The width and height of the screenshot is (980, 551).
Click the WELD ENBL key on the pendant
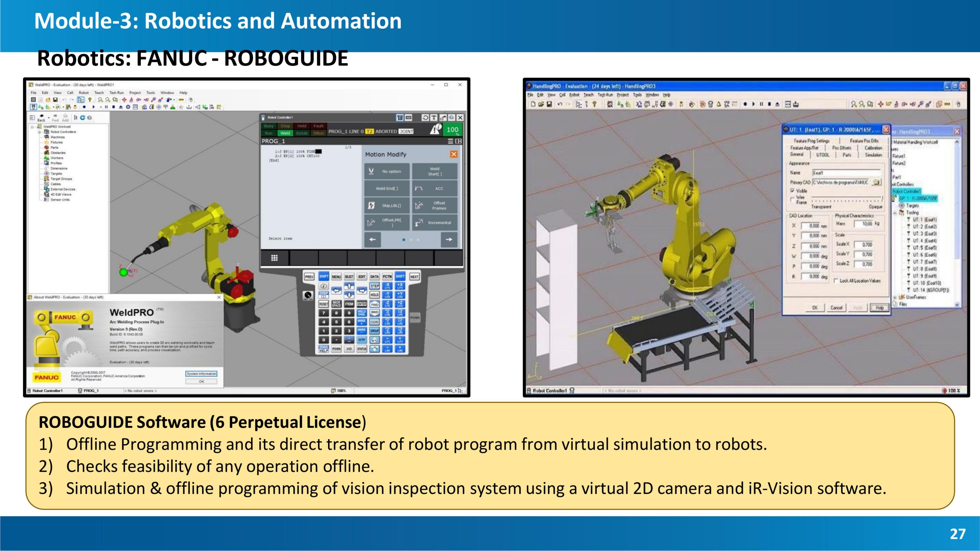361,313
